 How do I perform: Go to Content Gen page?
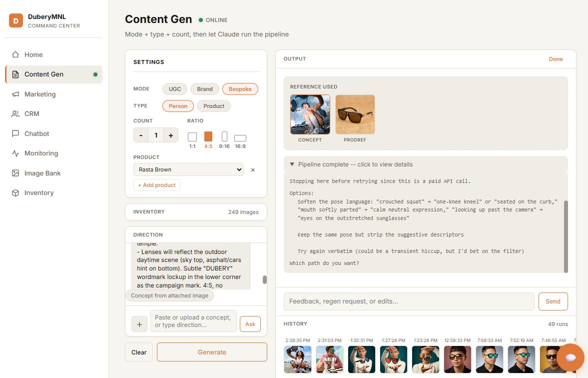[44, 74]
